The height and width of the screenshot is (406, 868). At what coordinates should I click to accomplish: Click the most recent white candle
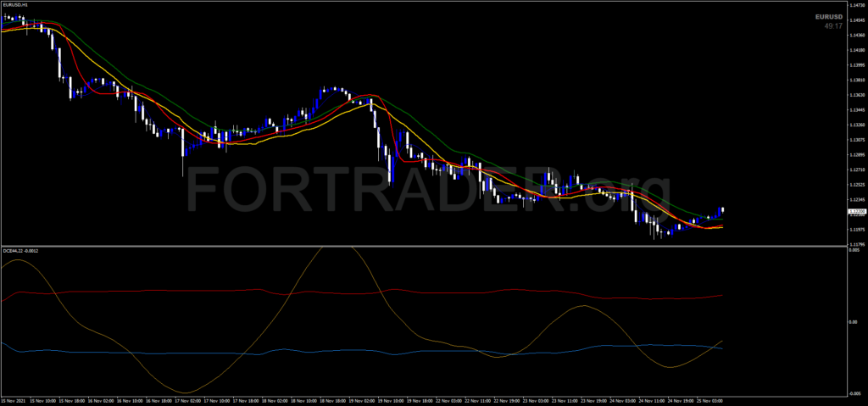pos(722,209)
